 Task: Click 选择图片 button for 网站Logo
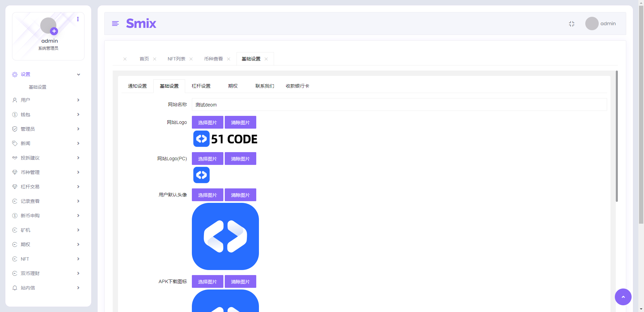(x=207, y=122)
